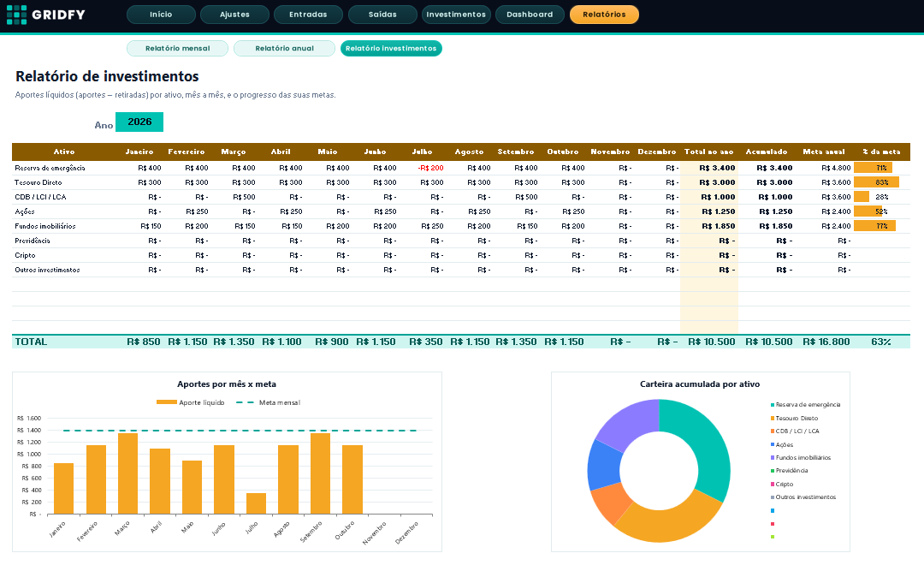Click Reserva de emergência 71% progress bar

click(873, 168)
